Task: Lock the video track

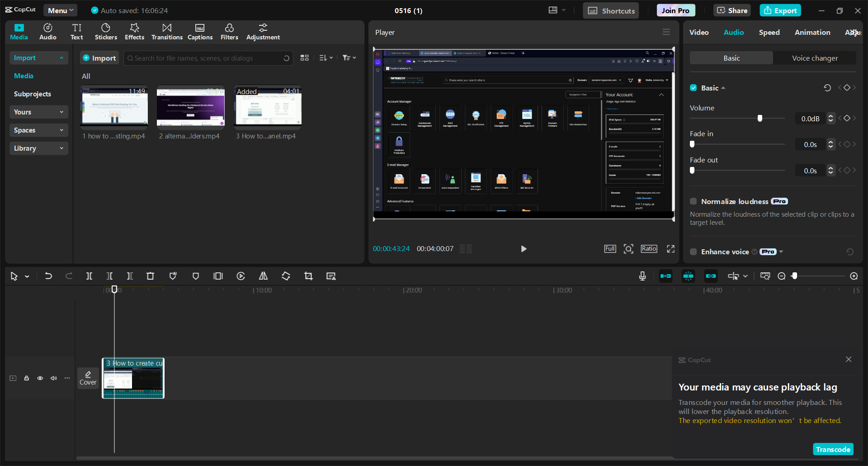Action: 27,378
